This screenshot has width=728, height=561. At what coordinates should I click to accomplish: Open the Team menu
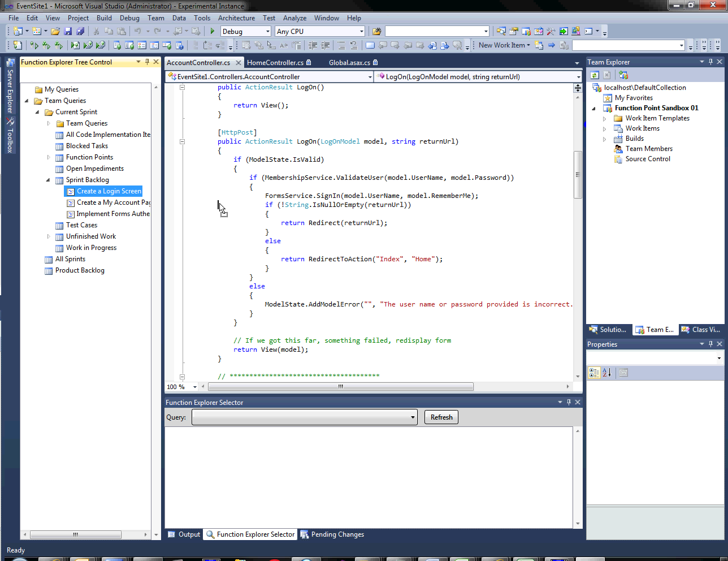(156, 18)
